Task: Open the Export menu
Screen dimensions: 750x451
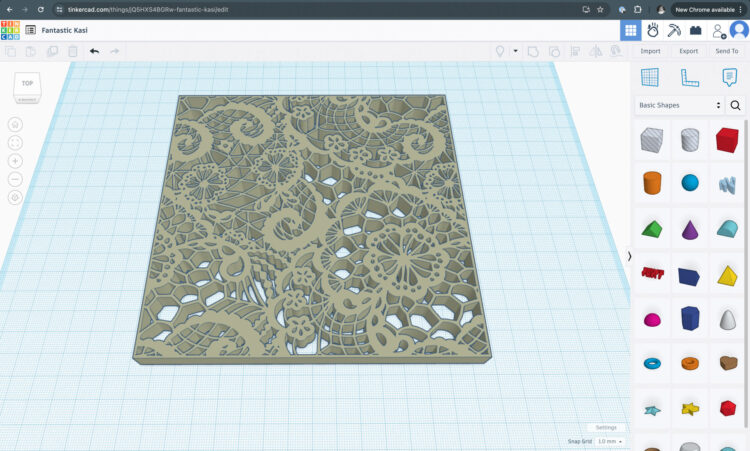Action: click(688, 51)
